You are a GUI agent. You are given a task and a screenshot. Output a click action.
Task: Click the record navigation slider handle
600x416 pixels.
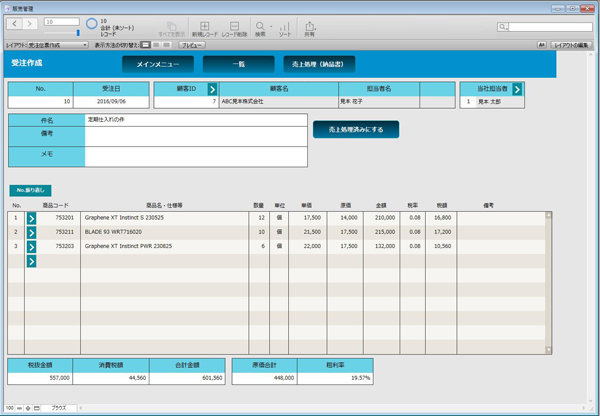click(x=78, y=33)
